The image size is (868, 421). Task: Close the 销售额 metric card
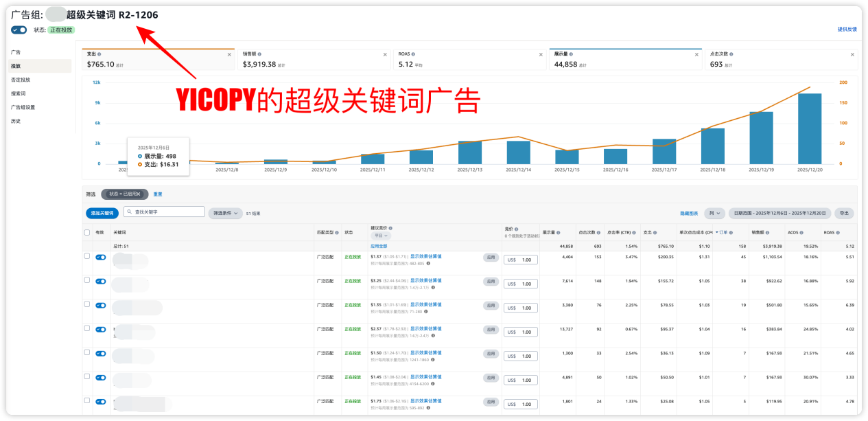click(386, 54)
